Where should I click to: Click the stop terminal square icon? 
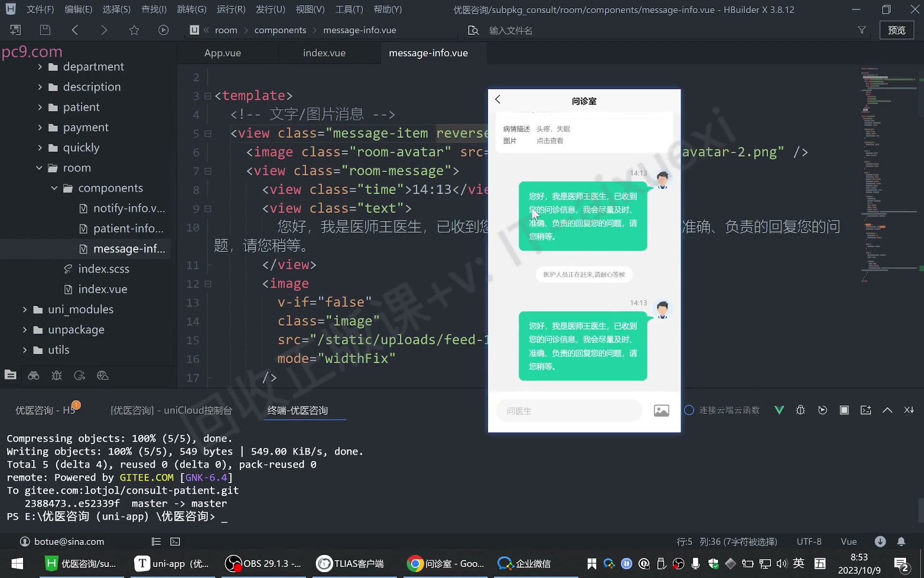click(844, 410)
